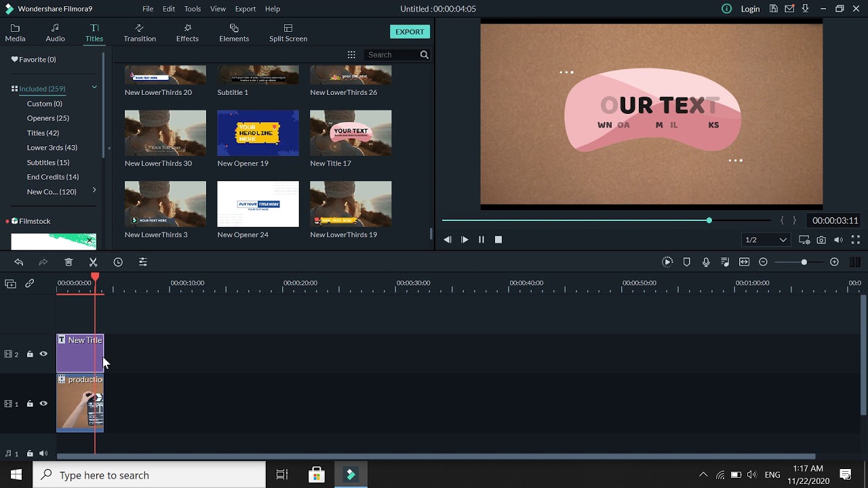Collapse the Included (259) category
This screenshot has height=488, width=868.
point(94,87)
